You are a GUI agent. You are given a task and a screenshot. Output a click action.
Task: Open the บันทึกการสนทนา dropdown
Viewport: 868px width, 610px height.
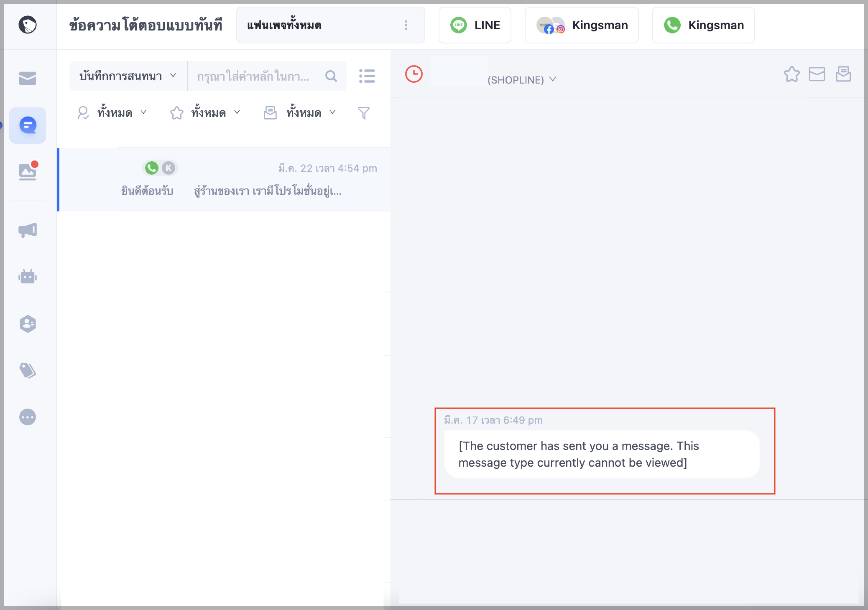click(128, 76)
